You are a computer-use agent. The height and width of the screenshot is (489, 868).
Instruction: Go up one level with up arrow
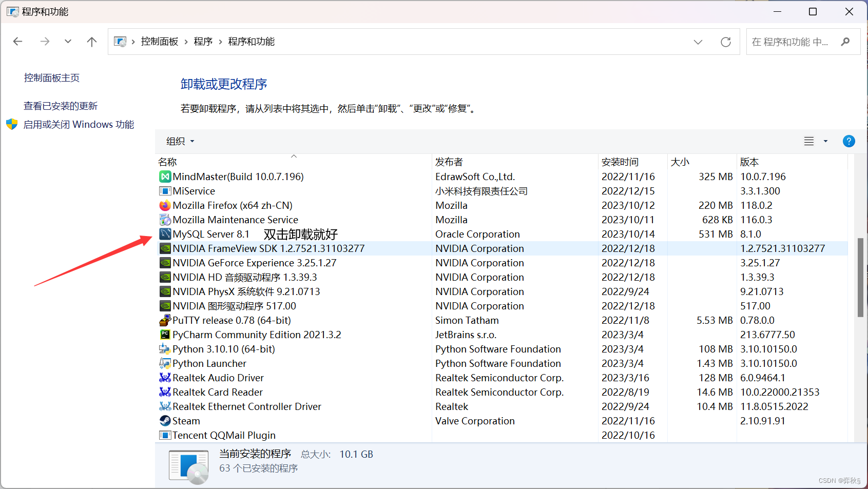click(x=92, y=42)
